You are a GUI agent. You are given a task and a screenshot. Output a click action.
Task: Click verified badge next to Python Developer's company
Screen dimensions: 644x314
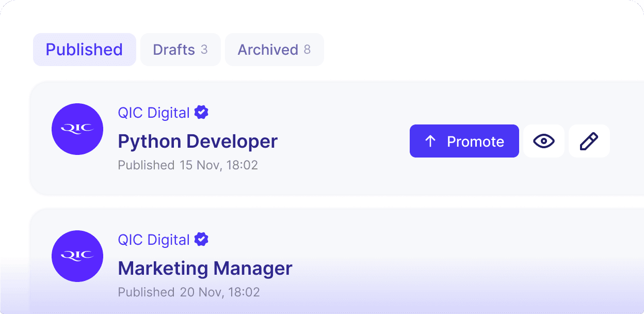[201, 112]
